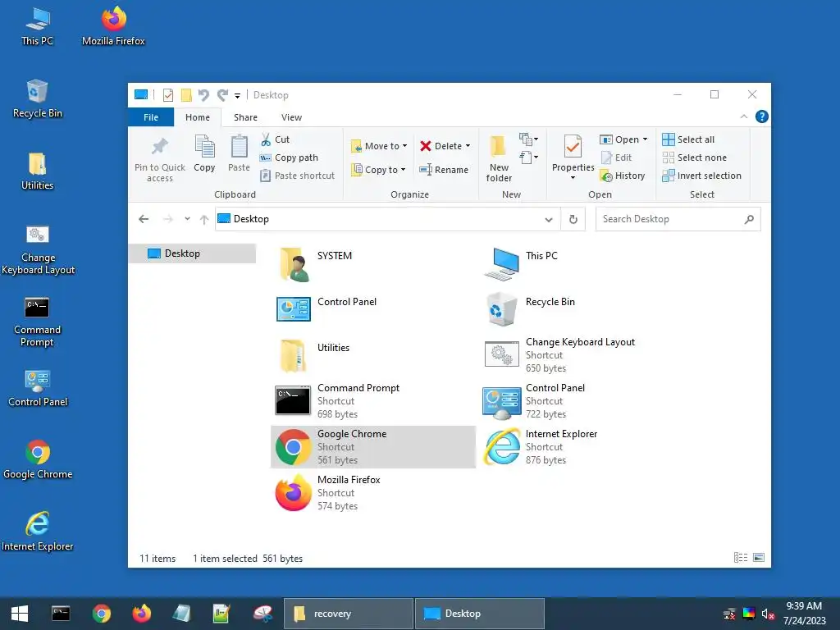Click the Windows Start button

pyautogui.click(x=20, y=614)
